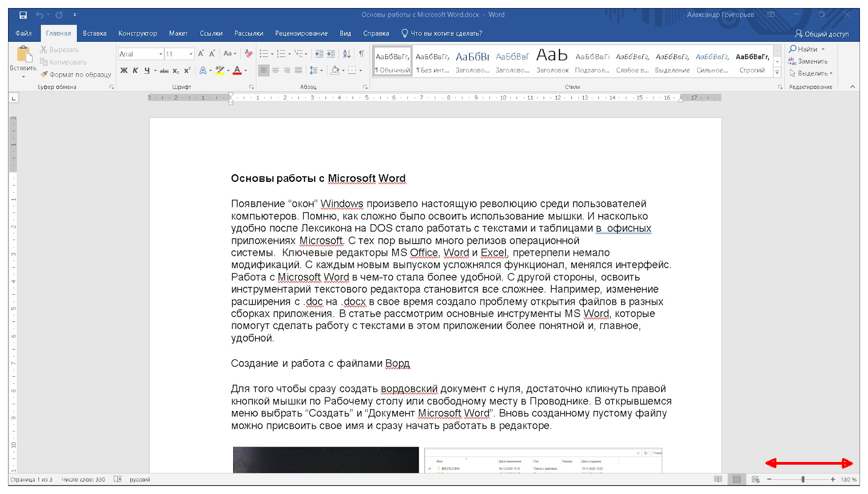Click the Общий доступ button
868x494 pixels.
coord(822,34)
